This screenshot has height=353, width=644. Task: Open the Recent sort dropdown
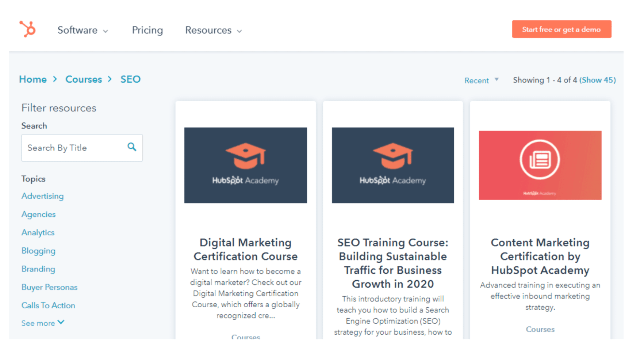pos(481,80)
